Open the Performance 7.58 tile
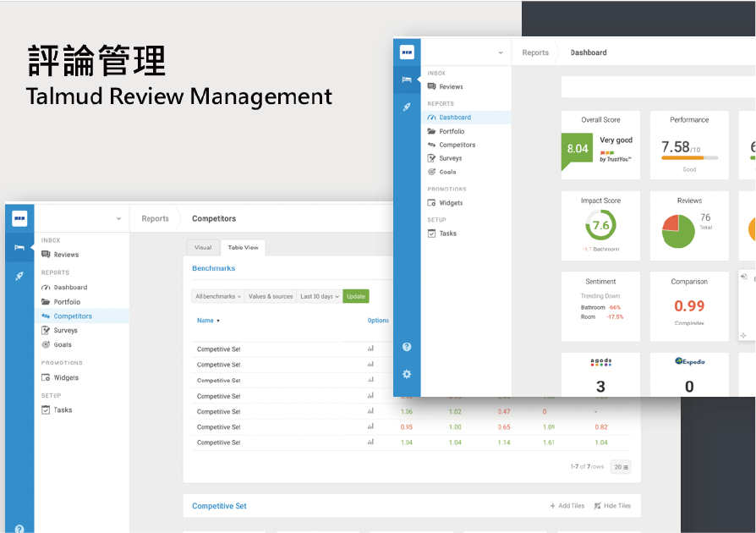 [x=689, y=146]
